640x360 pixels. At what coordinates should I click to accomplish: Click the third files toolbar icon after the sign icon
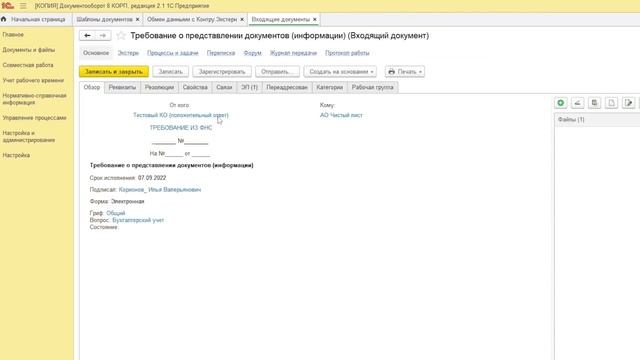pos(594,103)
